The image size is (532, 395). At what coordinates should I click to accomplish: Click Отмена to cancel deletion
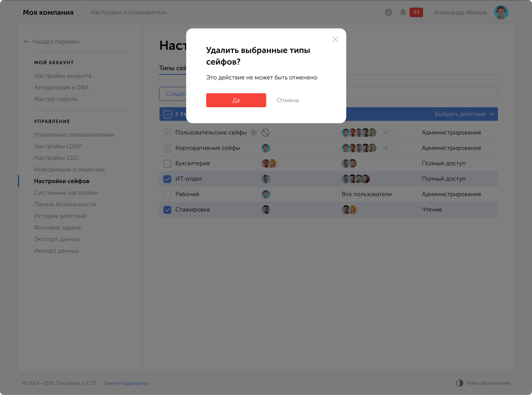[x=288, y=100]
